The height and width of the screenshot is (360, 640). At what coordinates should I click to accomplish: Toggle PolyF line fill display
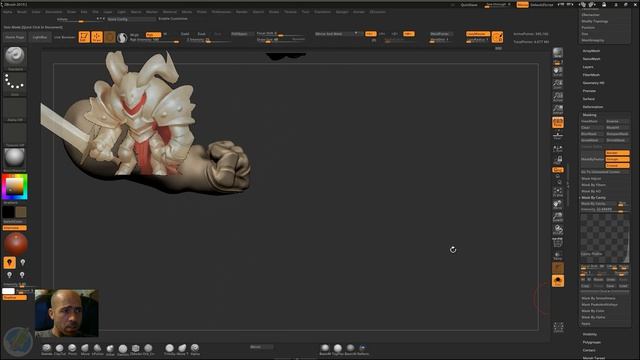558,242
